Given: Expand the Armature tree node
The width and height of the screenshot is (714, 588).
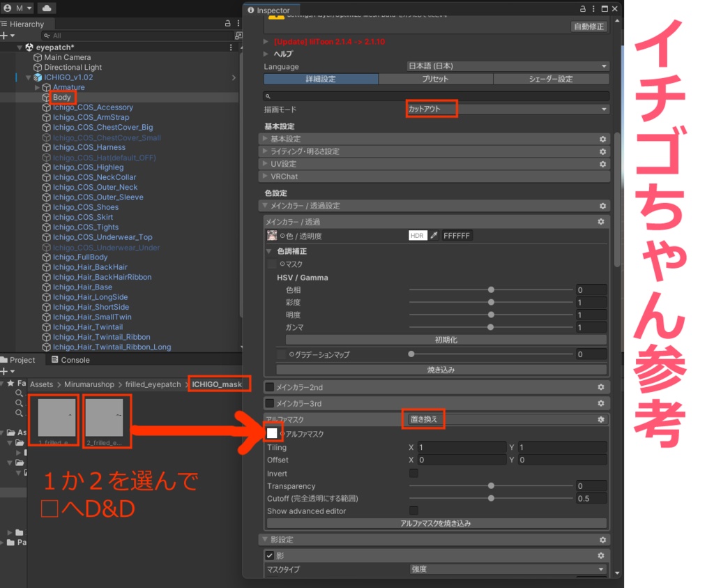Looking at the screenshot, I should 37,87.
